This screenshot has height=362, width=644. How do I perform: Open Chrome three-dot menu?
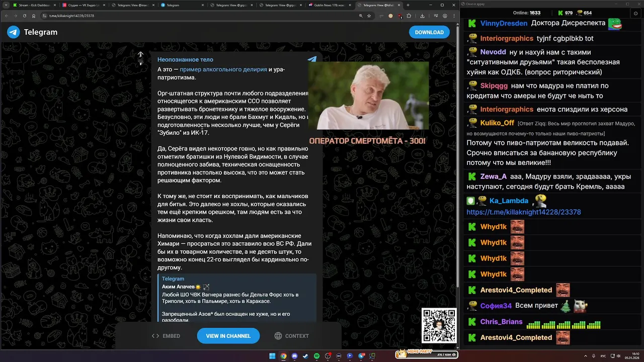[x=454, y=16]
